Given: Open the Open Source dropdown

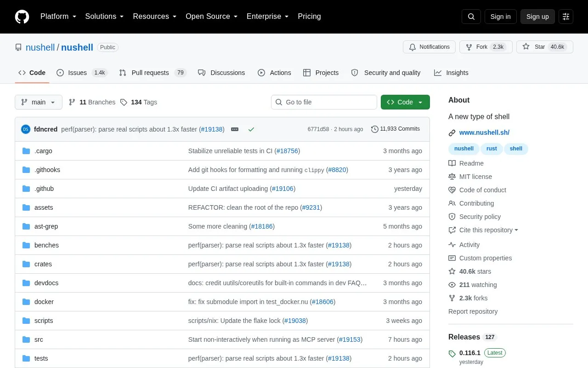Looking at the screenshot, I should tap(212, 17).
